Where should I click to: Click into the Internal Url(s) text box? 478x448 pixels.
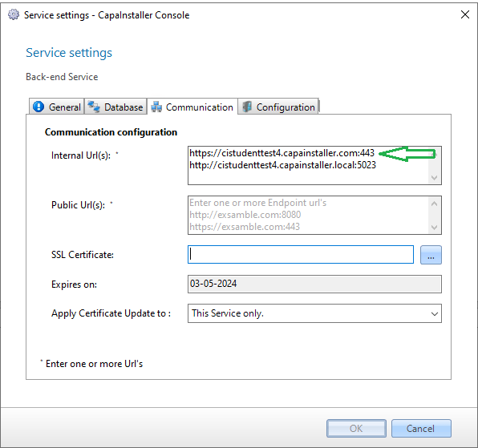tap(308, 165)
